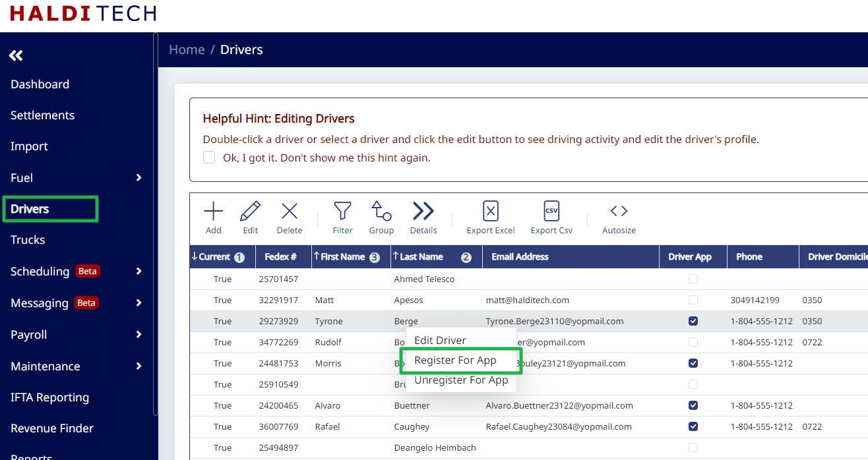Check the don't show hint again box
The height and width of the screenshot is (460, 868).
click(209, 158)
